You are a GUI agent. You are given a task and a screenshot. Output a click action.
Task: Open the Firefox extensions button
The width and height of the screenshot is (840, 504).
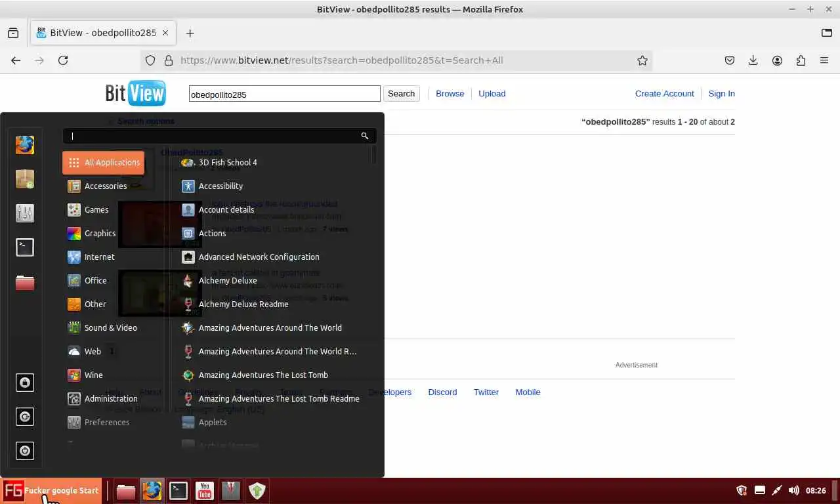click(x=801, y=60)
